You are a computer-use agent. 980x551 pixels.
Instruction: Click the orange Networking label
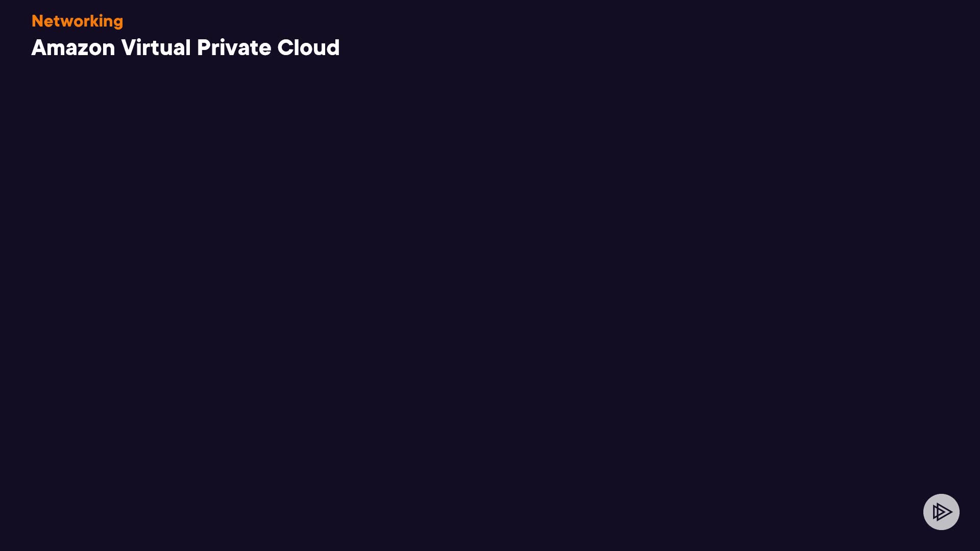point(77,21)
